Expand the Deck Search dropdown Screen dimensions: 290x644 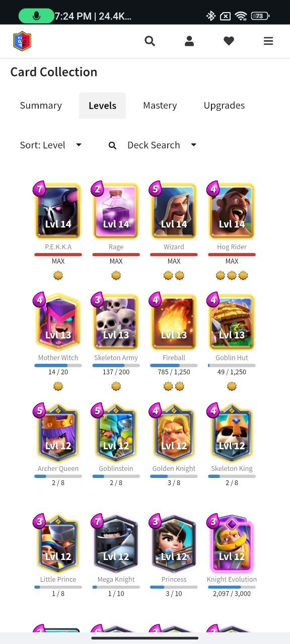pyautogui.click(x=162, y=145)
